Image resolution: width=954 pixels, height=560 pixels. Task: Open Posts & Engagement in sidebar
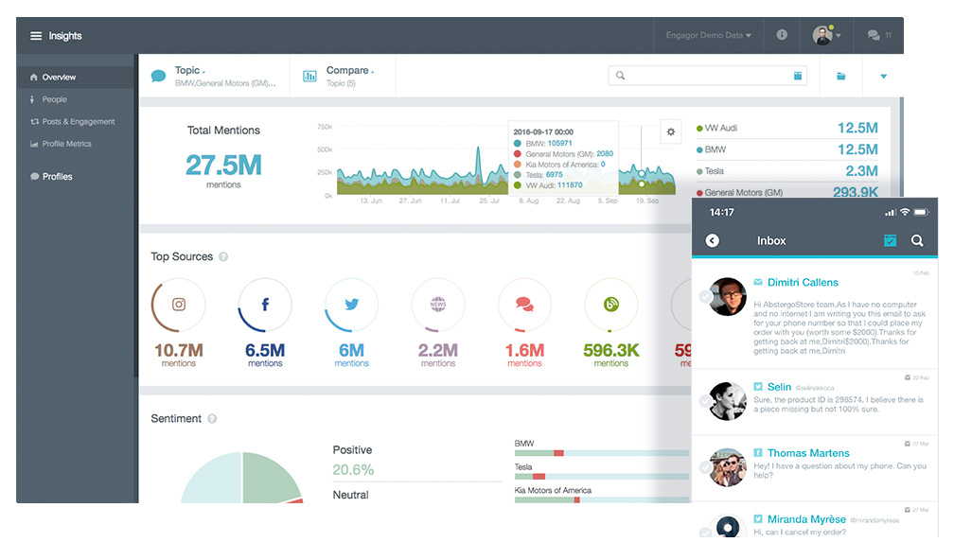[76, 122]
